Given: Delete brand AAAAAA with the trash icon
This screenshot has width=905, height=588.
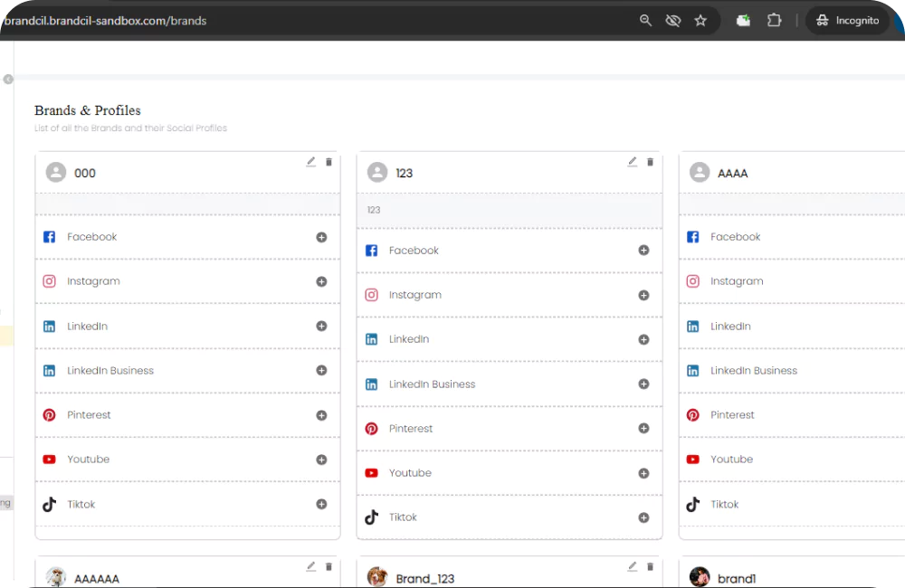Looking at the screenshot, I should click(x=329, y=566).
